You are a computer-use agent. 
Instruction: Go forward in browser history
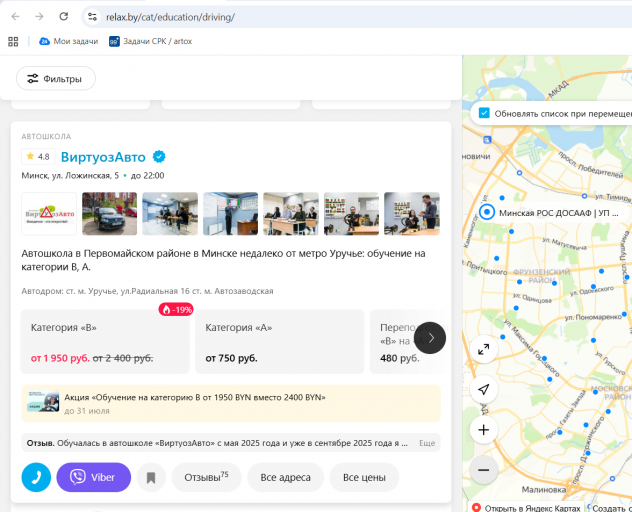tap(39, 17)
